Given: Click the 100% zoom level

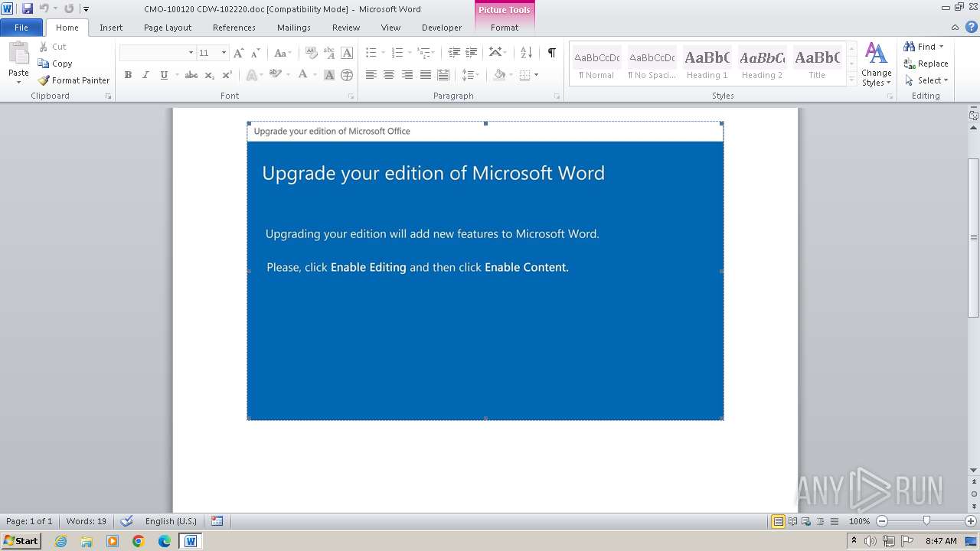Looking at the screenshot, I should click(859, 521).
